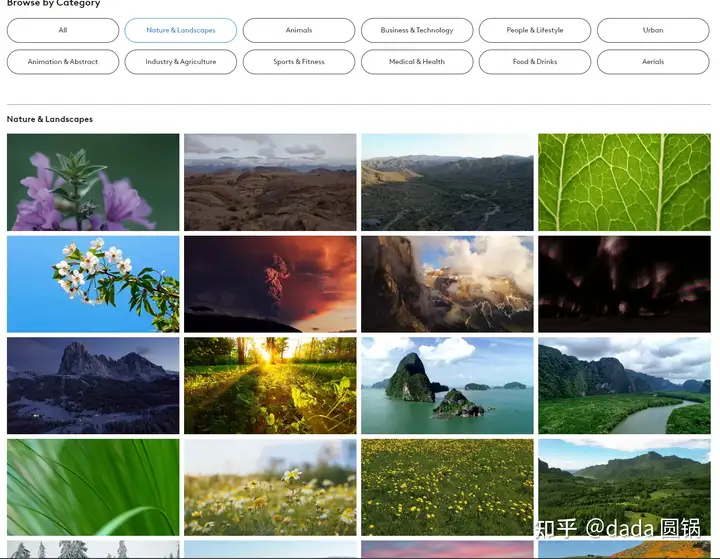Select the green grass blades close-up thumbnail

[x=93, y=487]
